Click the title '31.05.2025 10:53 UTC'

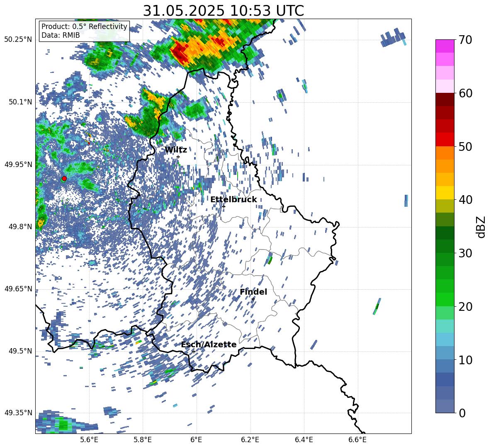click(x=223, y=11)
